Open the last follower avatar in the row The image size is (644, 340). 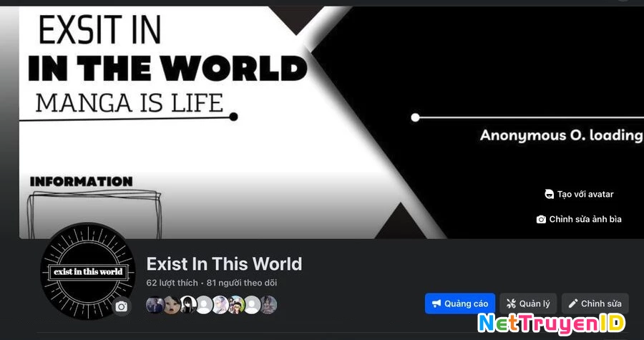268,305
